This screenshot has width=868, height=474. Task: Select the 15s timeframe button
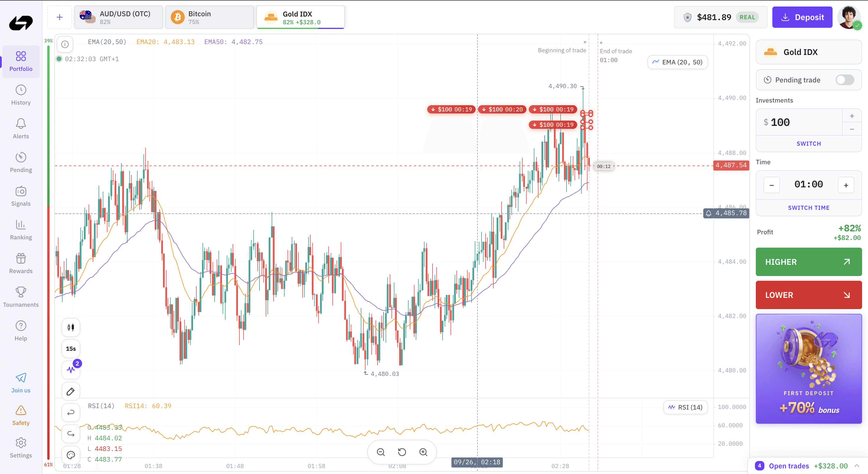click(x=71, y=348)
